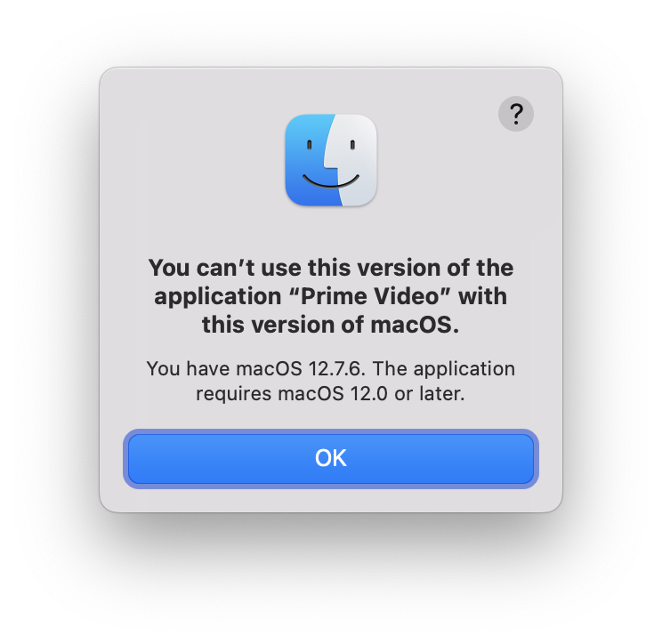This screenshot has height=644, width=662.
Task: Open help via the question mark button
Action: coord(515,114)
